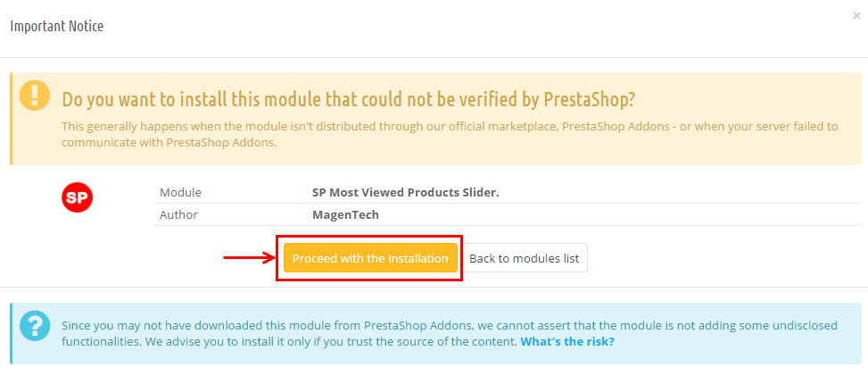Click the yellow exclamation warning icon
The height and width of the screenshot is (376, 868).
tap(34, 95)
